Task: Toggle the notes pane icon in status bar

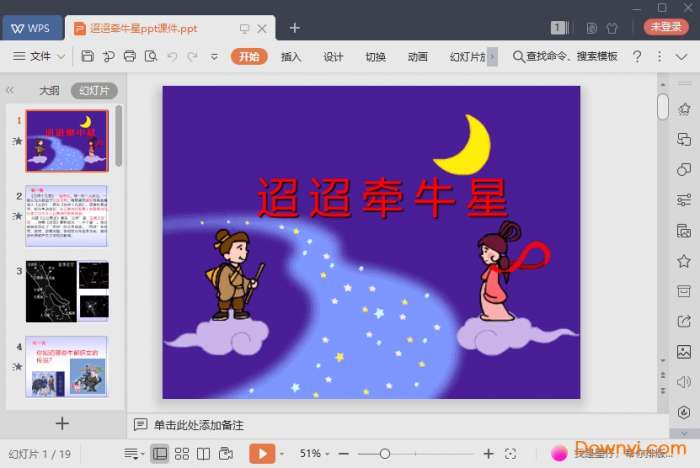Action: coord(132,454)
